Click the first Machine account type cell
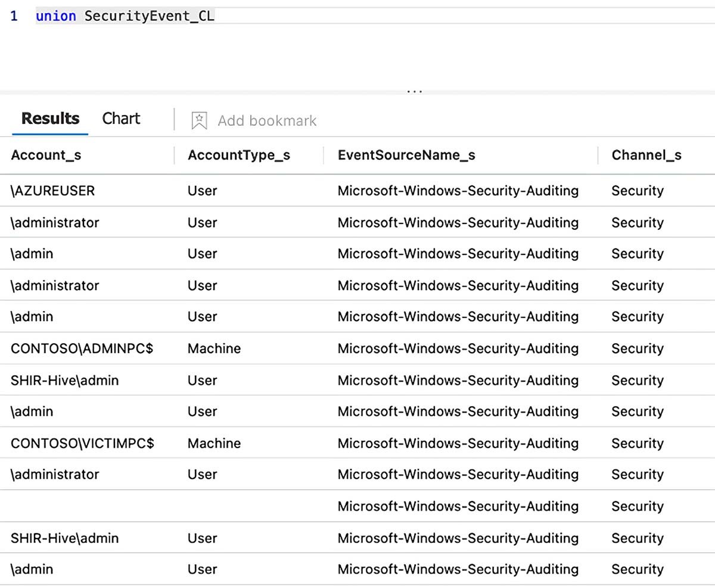Viewport: 715px width, 588px height. (214, 349)
